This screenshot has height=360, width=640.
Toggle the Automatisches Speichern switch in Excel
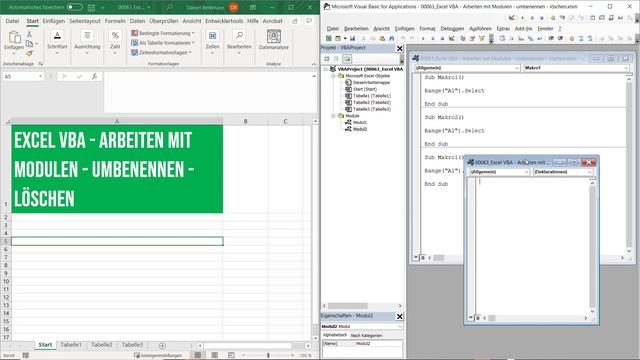(x=75, y=7)
